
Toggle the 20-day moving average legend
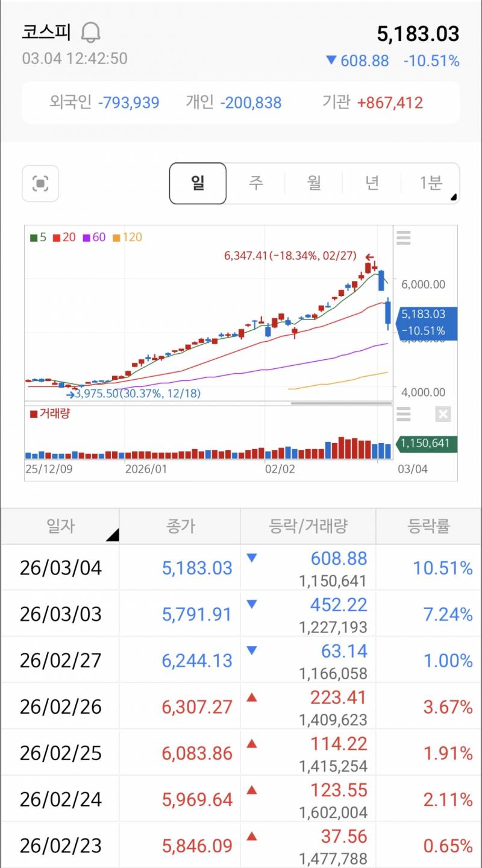64,237
